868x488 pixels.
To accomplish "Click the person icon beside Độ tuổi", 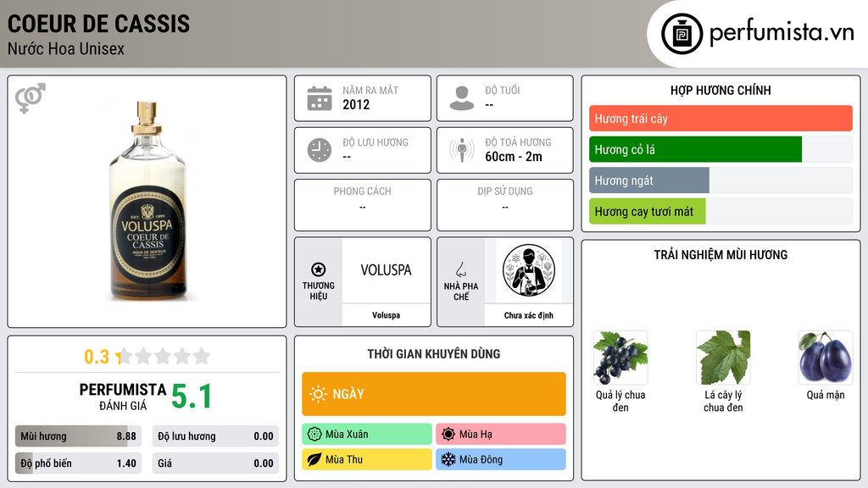I will point(462,98).
